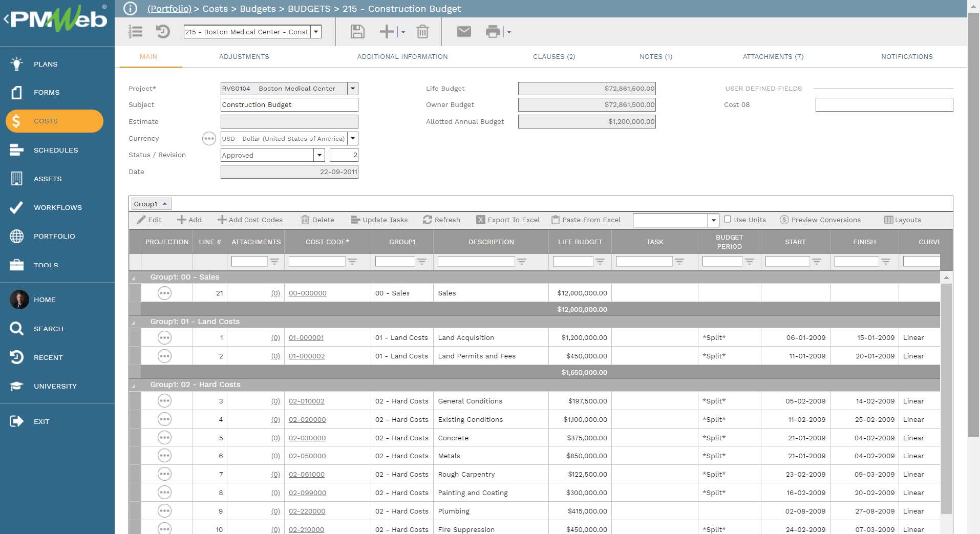980x534 pixels.
Task: Open the Costs module in the sidebar
Action: click(54, 121)
